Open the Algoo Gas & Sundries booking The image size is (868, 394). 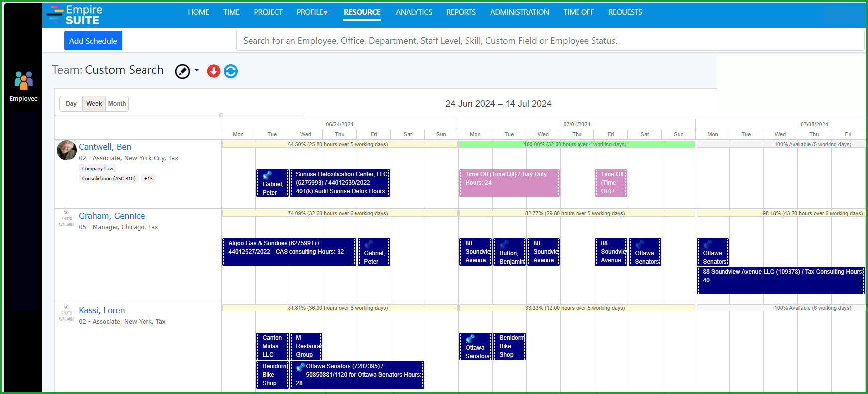[289, 252]
